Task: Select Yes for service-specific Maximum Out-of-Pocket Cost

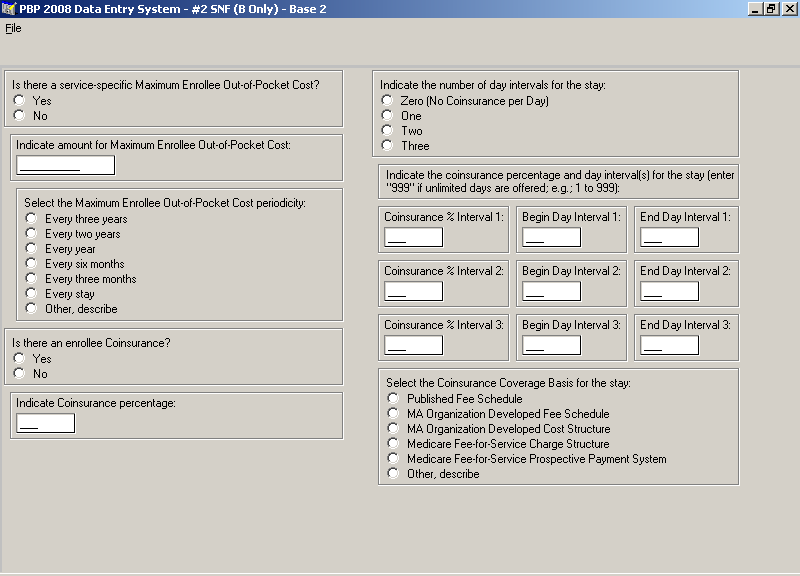Action: click(19, 101)
